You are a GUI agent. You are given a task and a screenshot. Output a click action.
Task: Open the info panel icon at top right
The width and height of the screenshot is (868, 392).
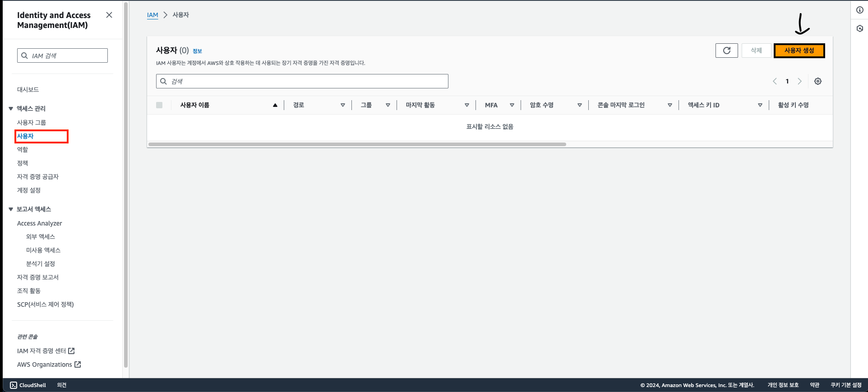(x=860, y=10)
